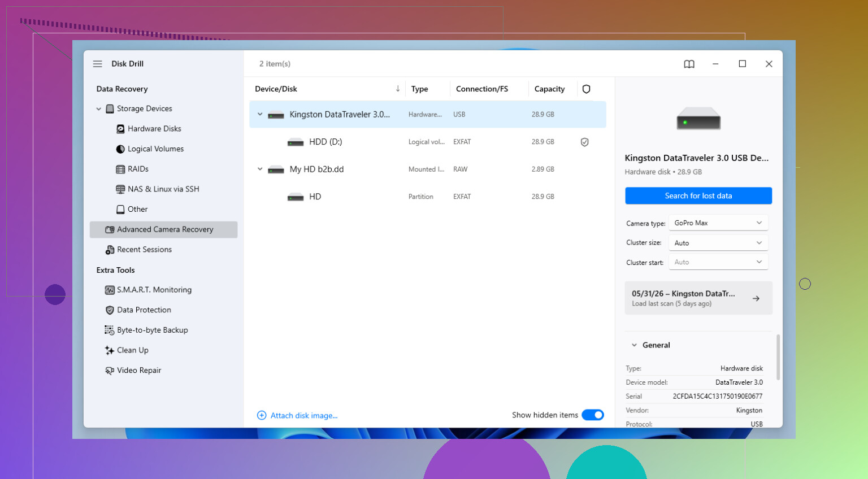
Task: Open the hamburger menu next to Disk Drill
Action: [97, 64]
